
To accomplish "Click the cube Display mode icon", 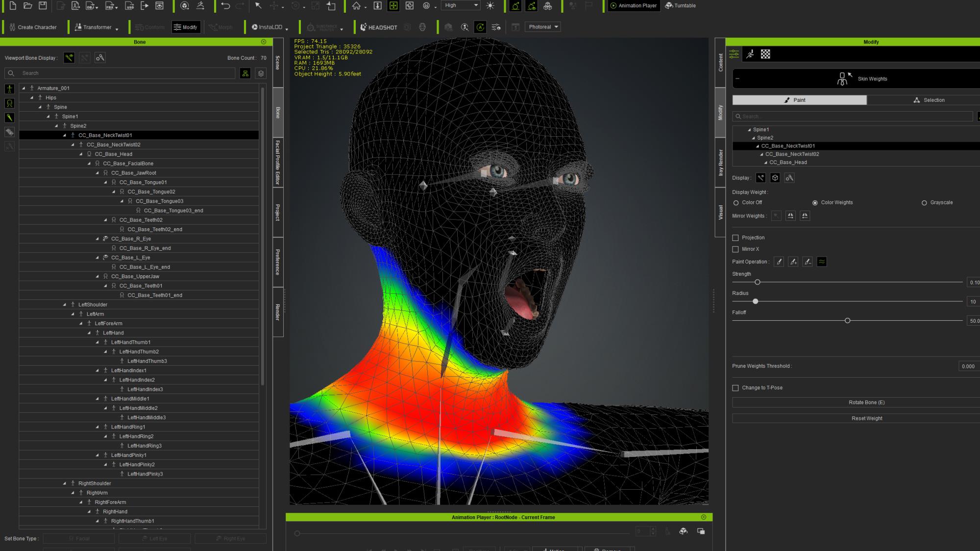I will click(775, 178).
